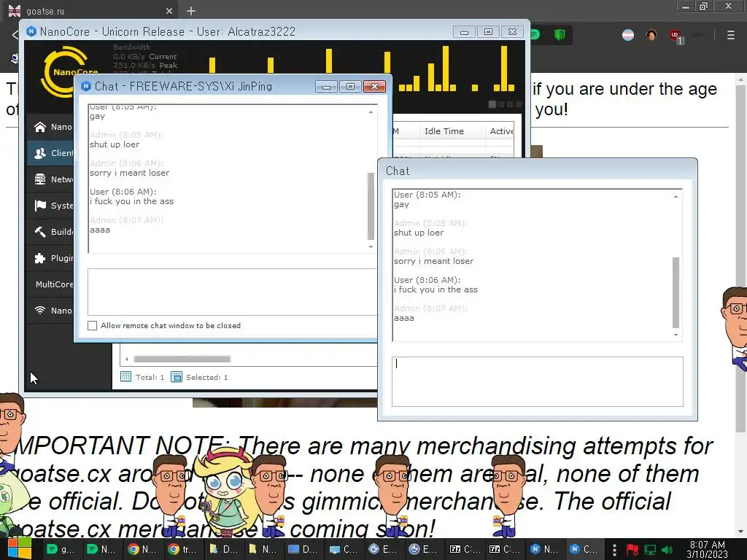Click the volume speaker tray icon
This screenshot has width=747, height=560.
pos(667,550)
